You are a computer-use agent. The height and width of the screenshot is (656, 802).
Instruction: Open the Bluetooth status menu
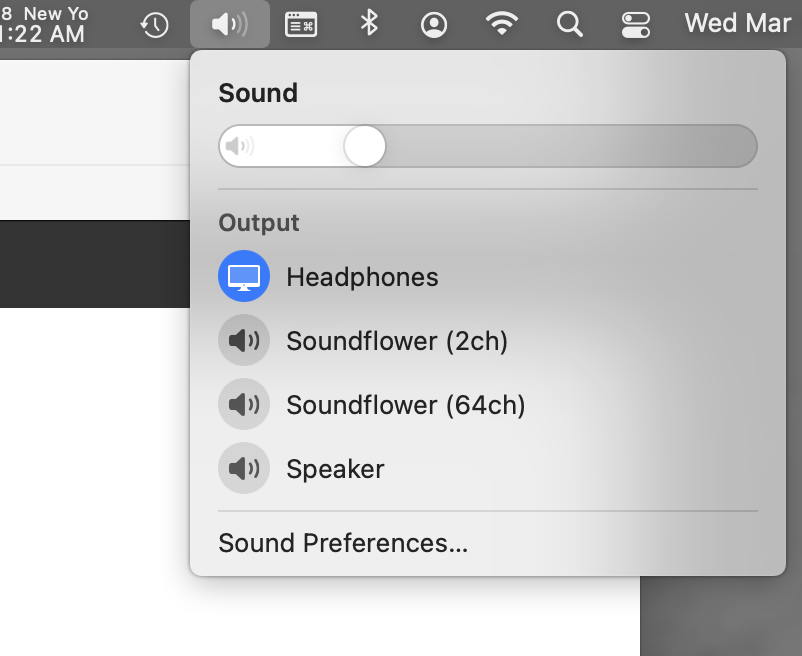(369, 24)
